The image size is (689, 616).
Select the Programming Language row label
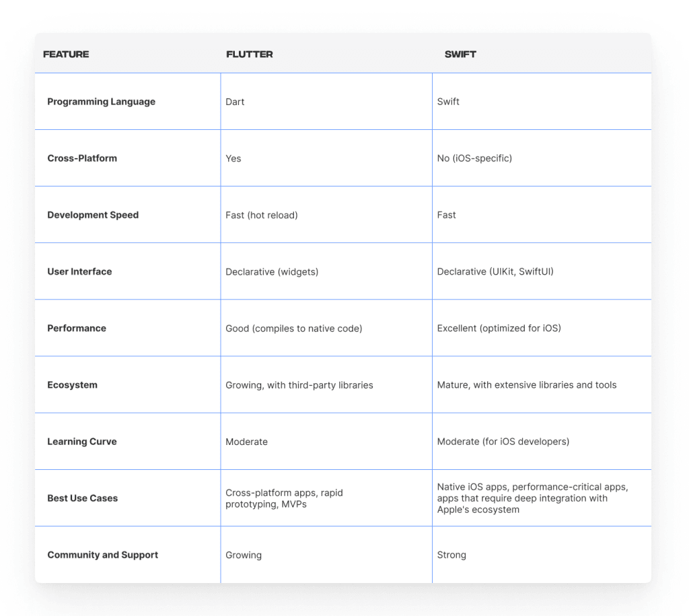pos(101,102)
